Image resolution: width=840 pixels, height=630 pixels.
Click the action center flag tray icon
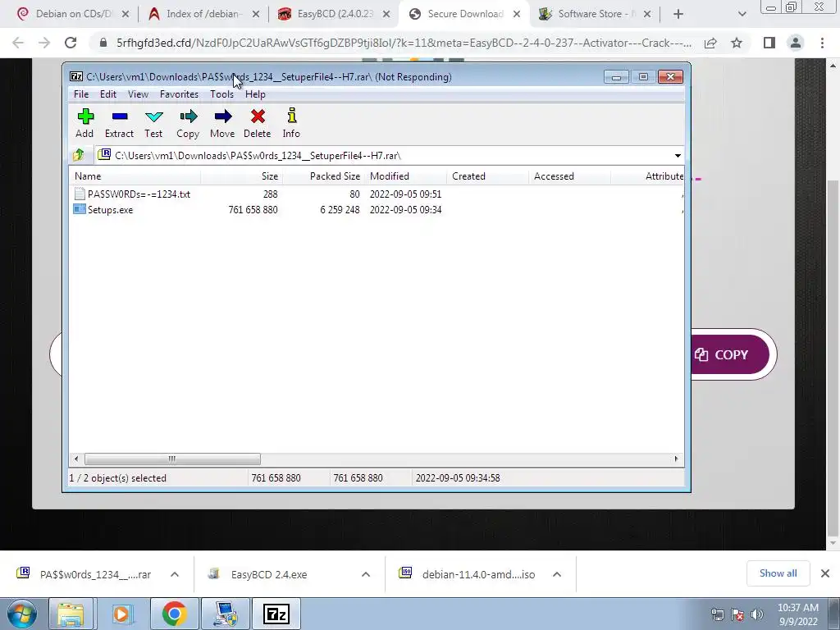(737, 614)
